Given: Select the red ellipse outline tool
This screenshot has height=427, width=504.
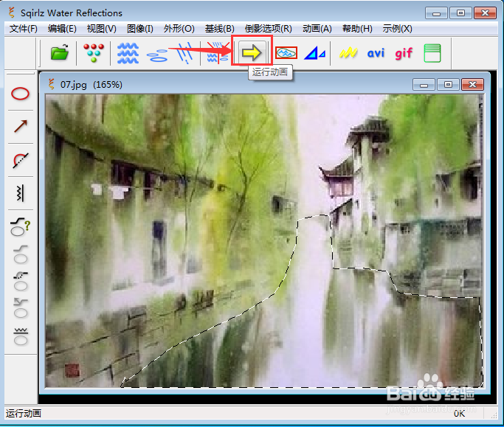Looking at the screenshot, I should [x=20, y=94].
